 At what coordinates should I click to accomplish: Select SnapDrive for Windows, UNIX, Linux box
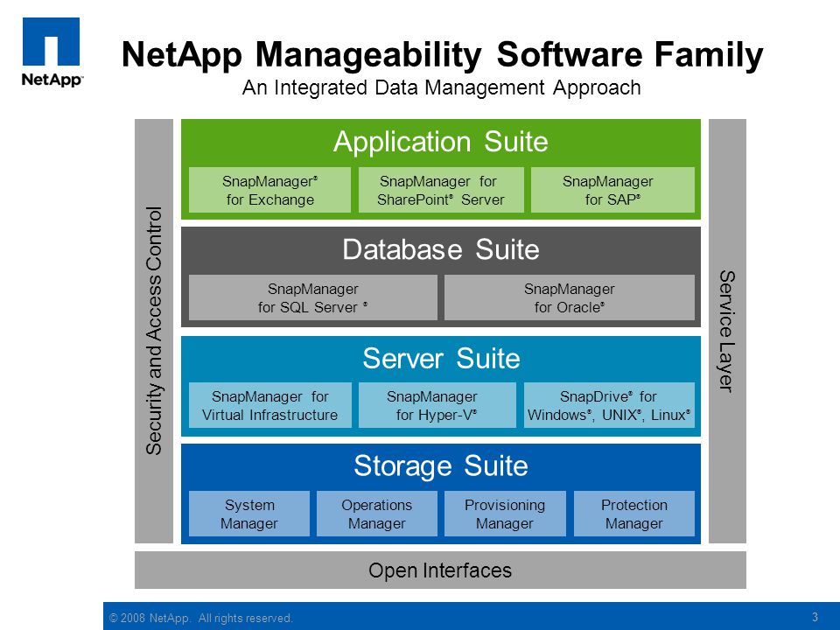[x=609, y=405]
